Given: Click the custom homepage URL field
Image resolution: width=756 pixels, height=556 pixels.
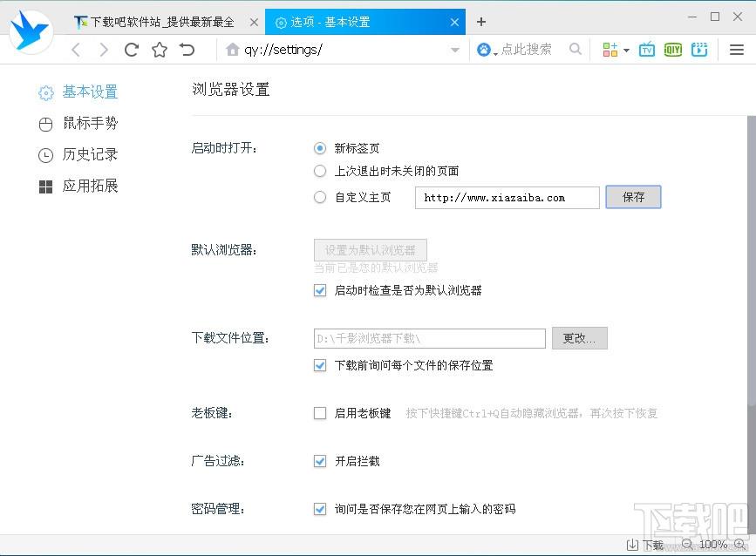Looking at the screenshot, I should pos(507,198).
